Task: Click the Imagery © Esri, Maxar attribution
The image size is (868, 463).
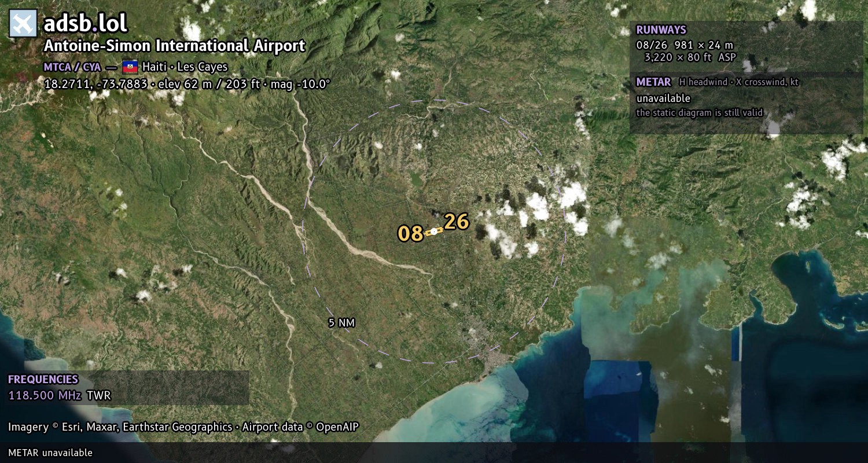Action: (x=120, y=427)
